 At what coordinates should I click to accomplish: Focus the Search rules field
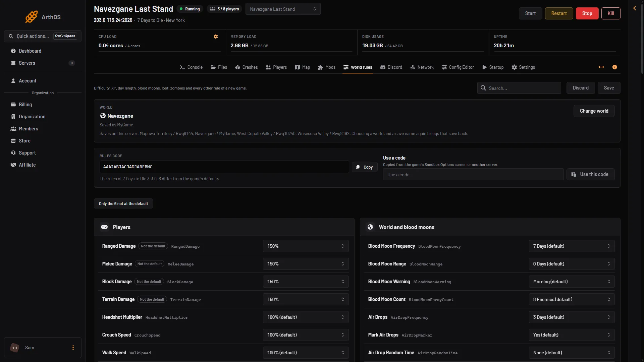click(x=519, y=88)
